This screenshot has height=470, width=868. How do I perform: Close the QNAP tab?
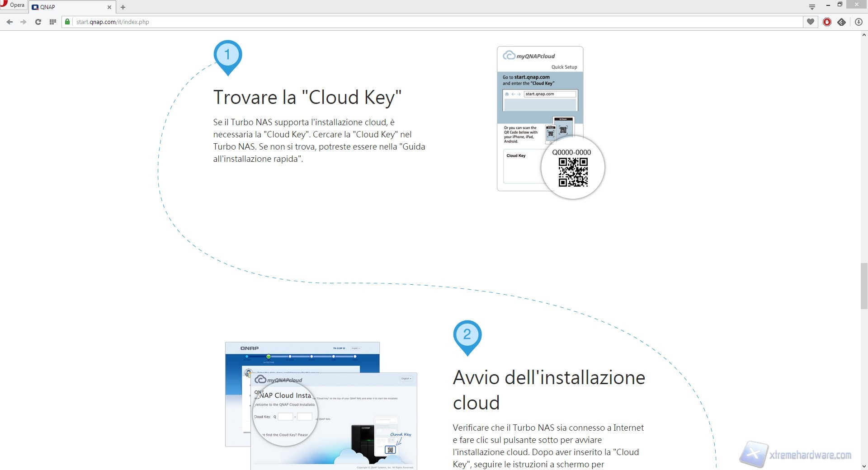tap(109, 7)
